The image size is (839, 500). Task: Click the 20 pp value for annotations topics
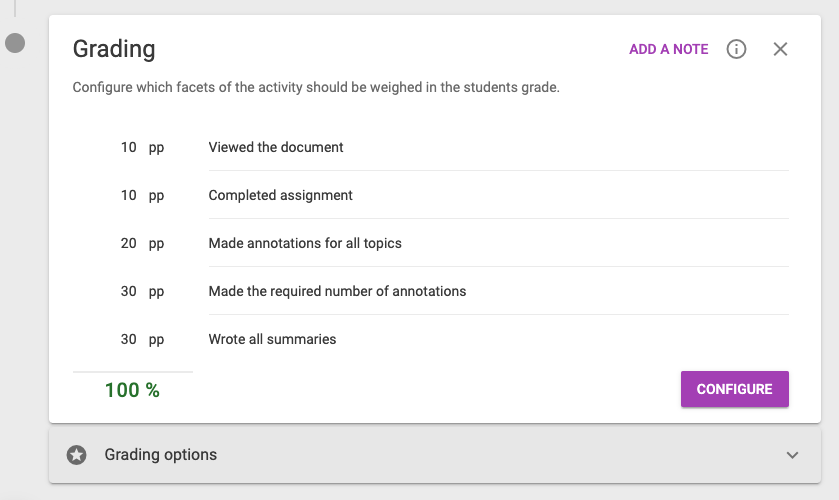[x=142, y=244]
